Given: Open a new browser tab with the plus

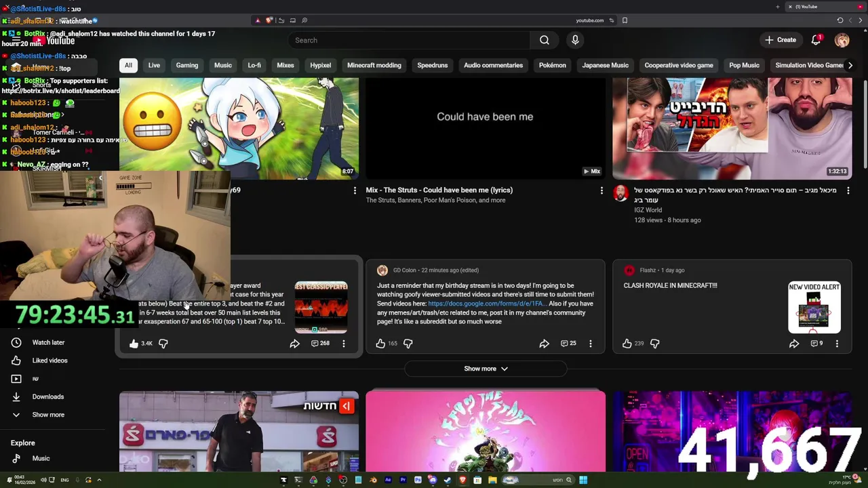Looking at the screenshot, I should tap(778, 7).
